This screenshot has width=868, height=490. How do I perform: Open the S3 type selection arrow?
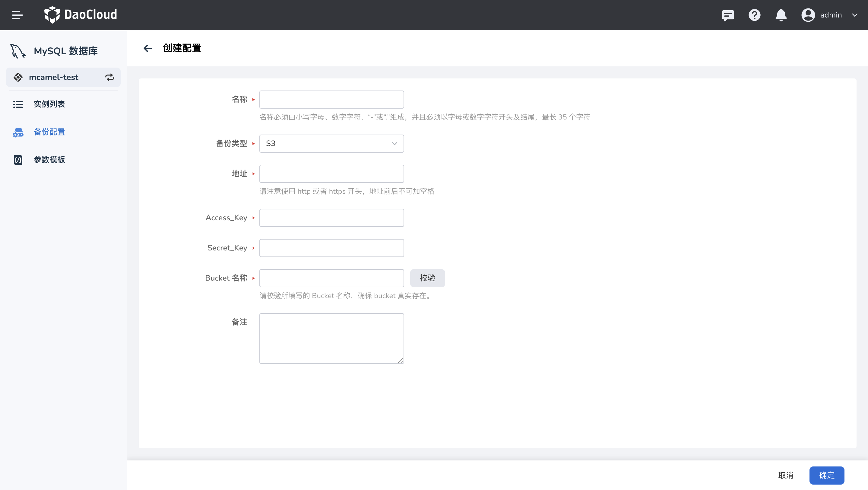[x=394, y=144]
